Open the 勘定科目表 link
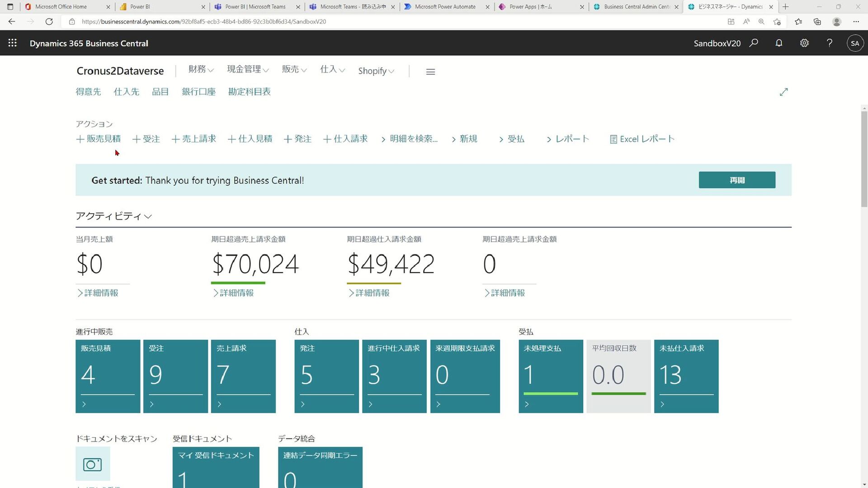Viewport: 868px width, 488px height. click(249, 92)
